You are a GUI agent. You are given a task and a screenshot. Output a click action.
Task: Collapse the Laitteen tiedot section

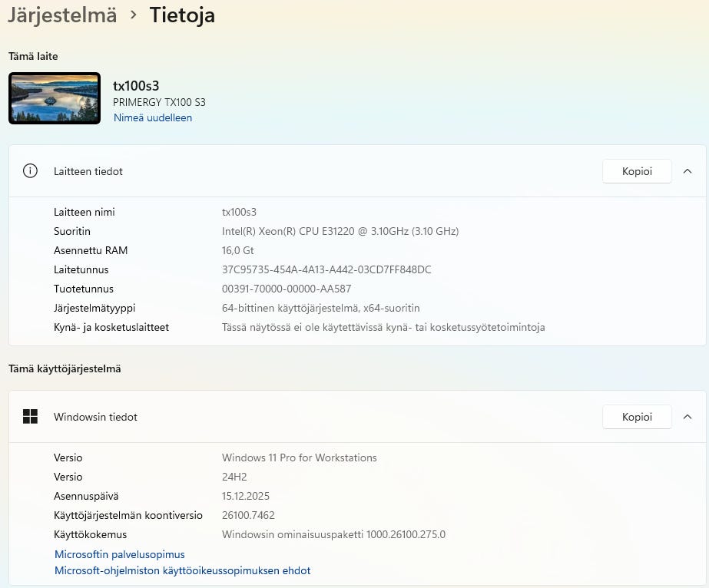[x=687, y=171]
